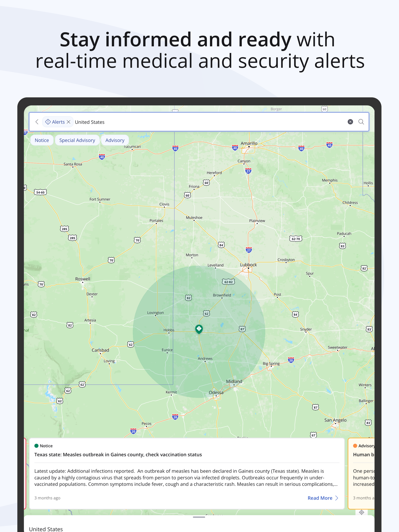399x532 pixels.
Task: Tap the search magnifier icon
Action: coord(361,122)
